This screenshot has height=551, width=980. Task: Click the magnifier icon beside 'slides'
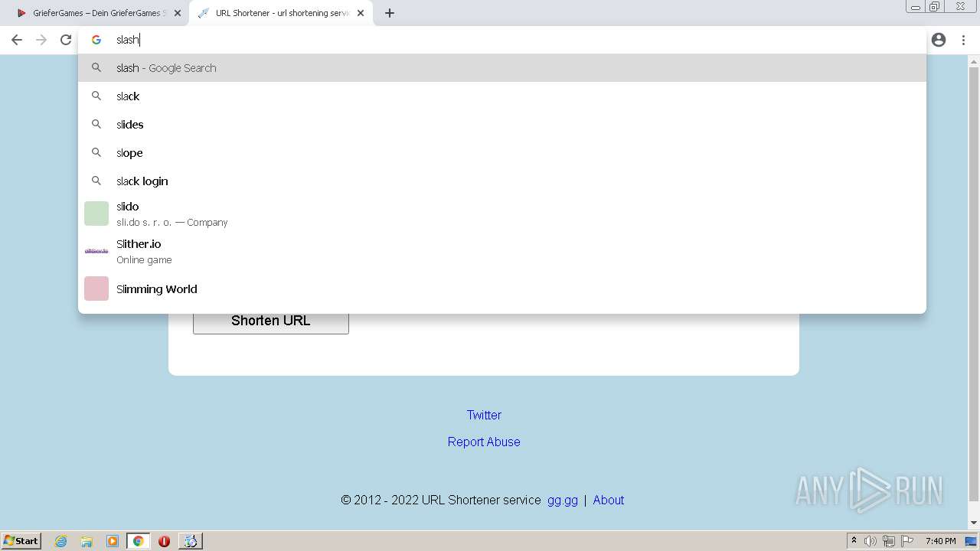[x=96, y=124]
